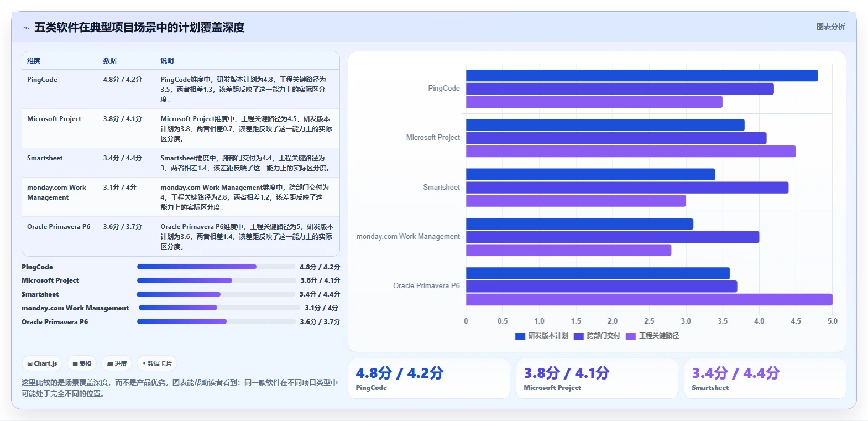Toggle the 工程关键路径 legend swatch
868x421 pixels.
coord(631,336)
